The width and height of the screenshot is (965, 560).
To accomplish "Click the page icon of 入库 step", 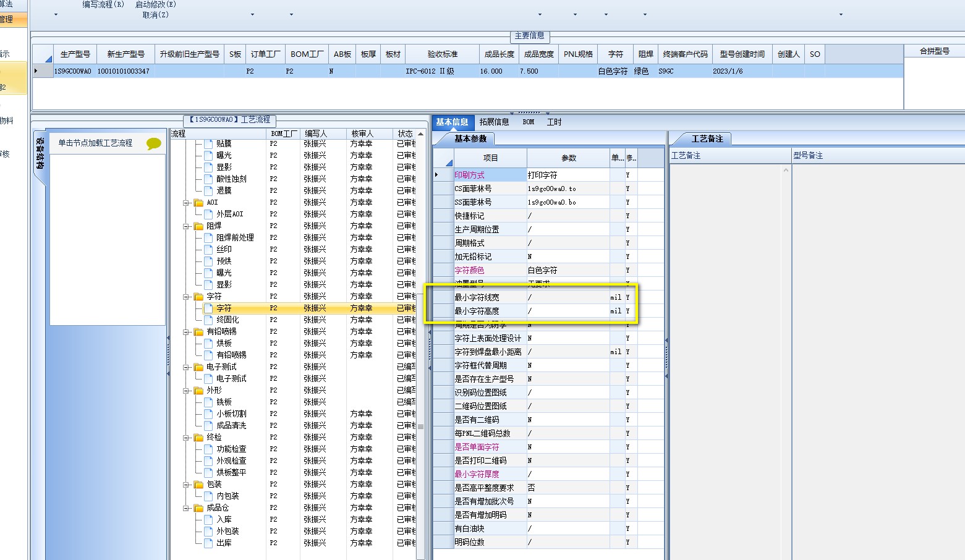I will tap(208, 519).
